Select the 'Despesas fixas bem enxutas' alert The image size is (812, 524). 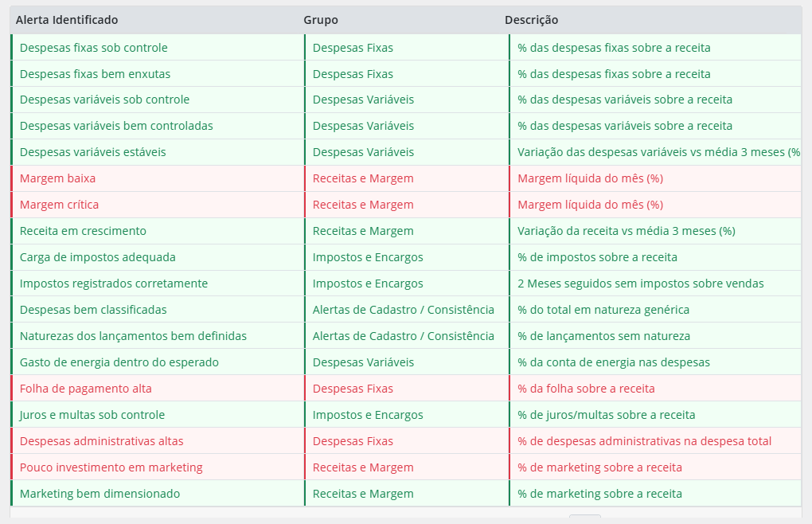(95, 74)
